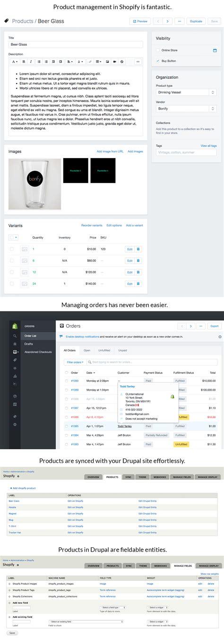
Task: Click Add shopify product link
Action: click(22, 488)
